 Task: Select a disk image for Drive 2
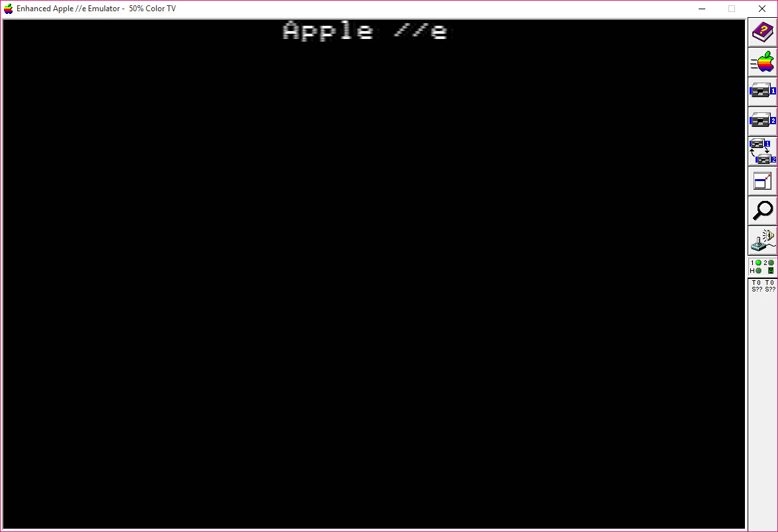763,122
